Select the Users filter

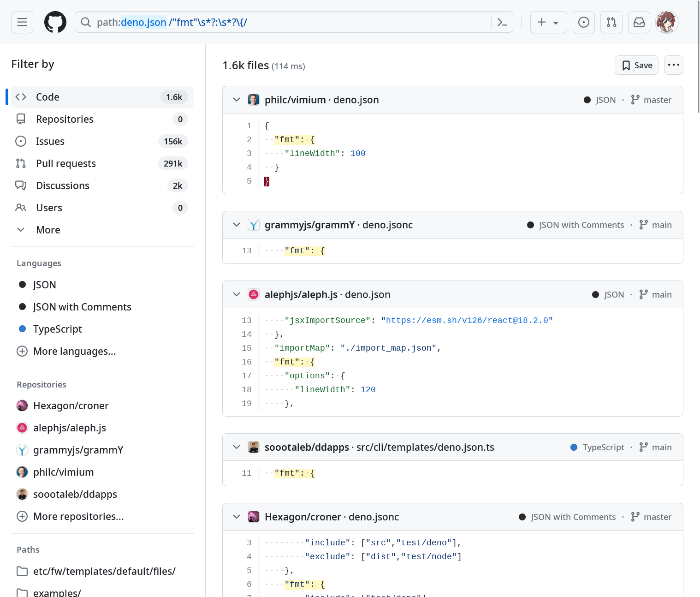(102, 208)
